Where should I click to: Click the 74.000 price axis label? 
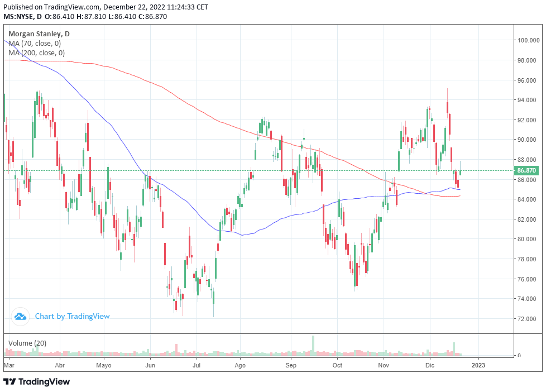[527, 299]
